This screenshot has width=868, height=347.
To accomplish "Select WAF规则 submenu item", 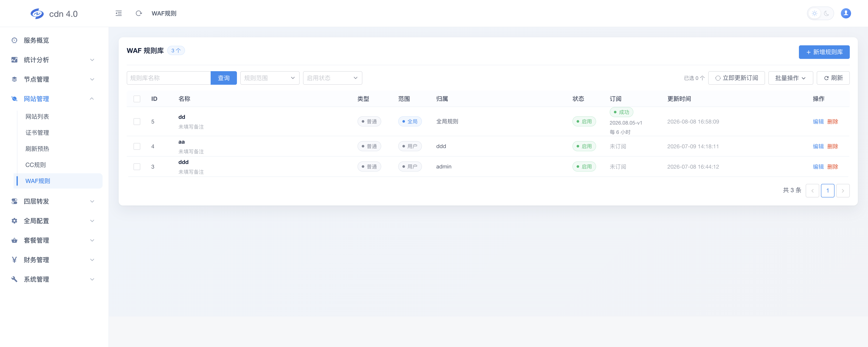I will click(58, 181).
